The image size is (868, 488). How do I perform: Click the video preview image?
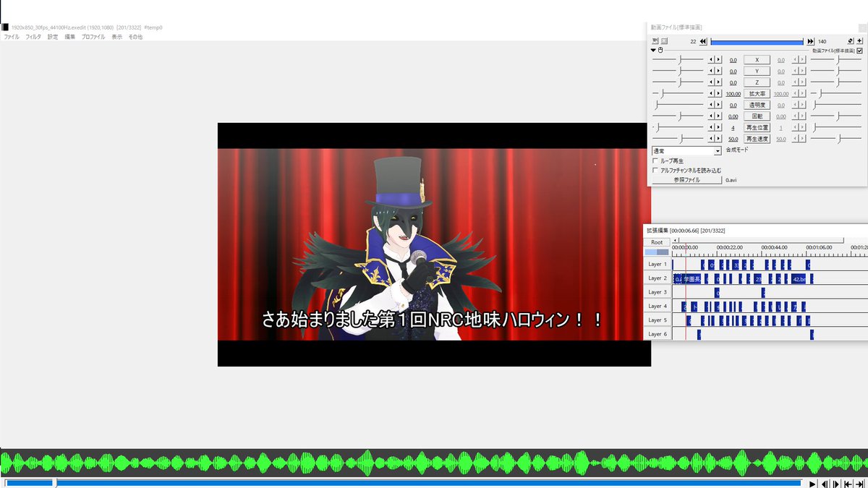tap(434, 244)
